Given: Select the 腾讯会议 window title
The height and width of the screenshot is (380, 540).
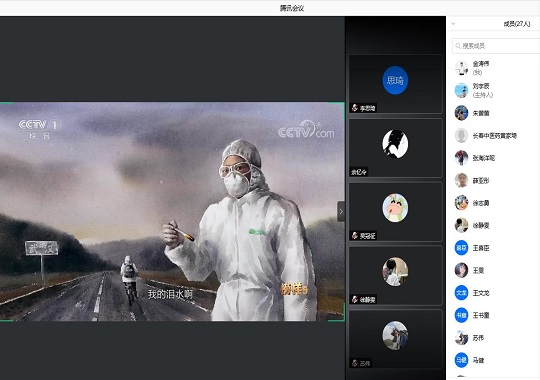Looking at the screenshot, I should (292, 8).
